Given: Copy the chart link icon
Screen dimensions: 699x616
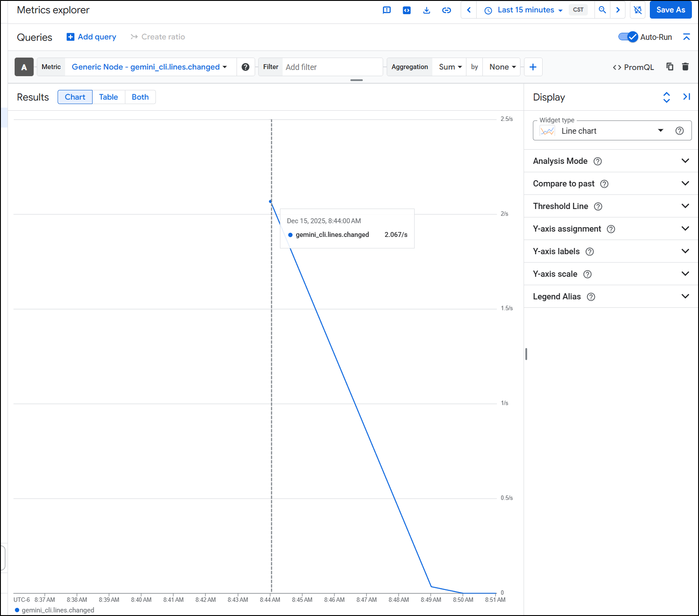Looking at the screenshot, I should pos(447,10).
